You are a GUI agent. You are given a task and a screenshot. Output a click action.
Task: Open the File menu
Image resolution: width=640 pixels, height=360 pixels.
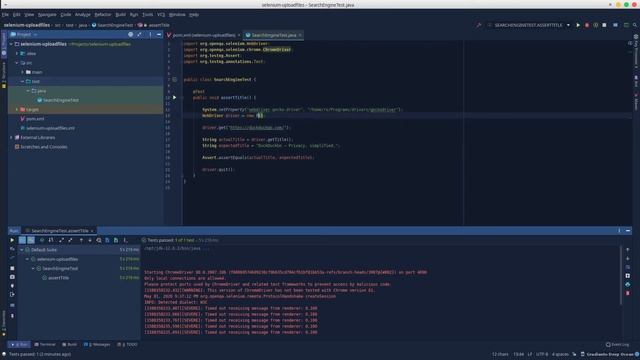click(5, 15)
